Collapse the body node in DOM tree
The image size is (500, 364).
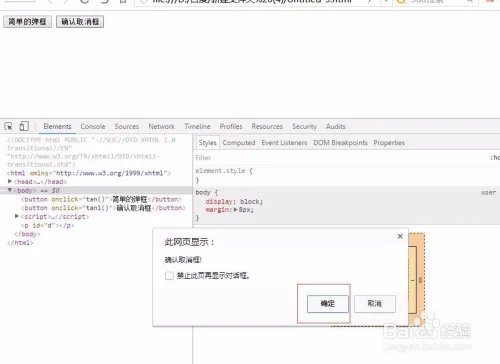point(10,190)
